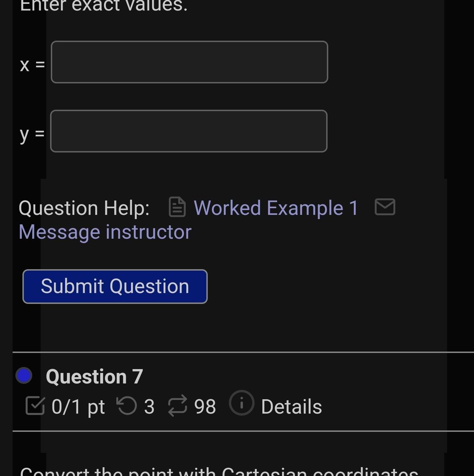The height and width of the screenshot is (476, 474).
Task: Click the 0/1 pt score display
Action: 77,406
